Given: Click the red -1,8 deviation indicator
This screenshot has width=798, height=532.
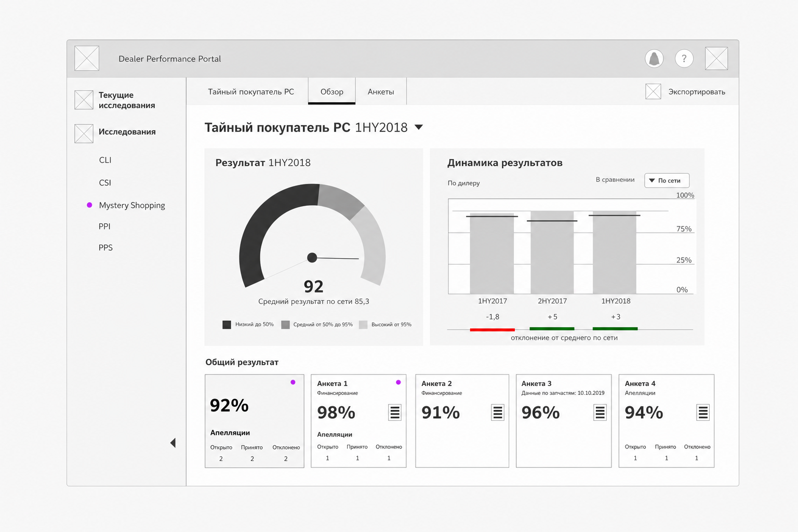Looking at the screenshot, I should tap(492, 329).
